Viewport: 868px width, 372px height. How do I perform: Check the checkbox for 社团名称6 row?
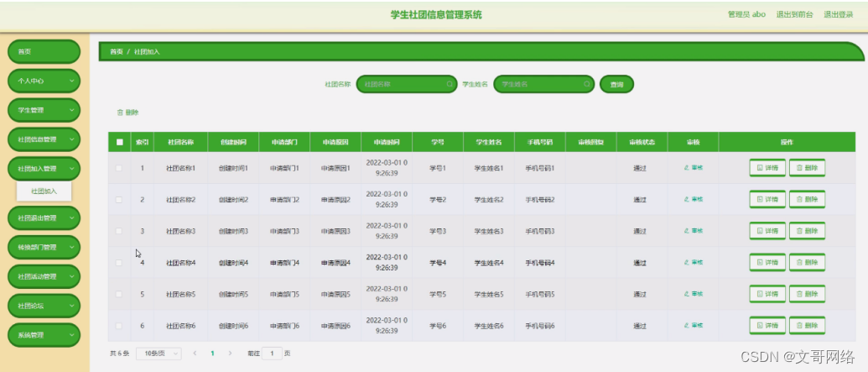pyautogui.click(x=119, y=326)
